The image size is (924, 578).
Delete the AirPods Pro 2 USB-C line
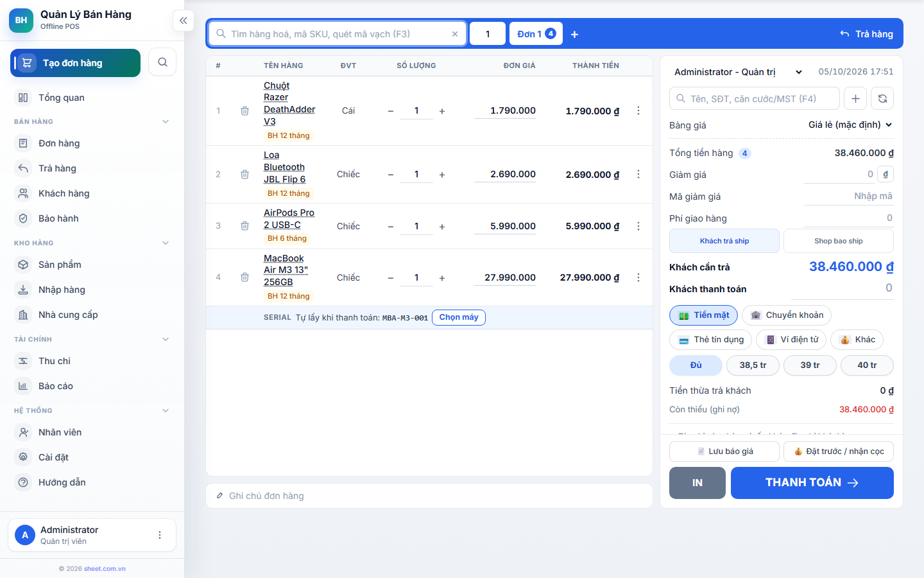244,226
